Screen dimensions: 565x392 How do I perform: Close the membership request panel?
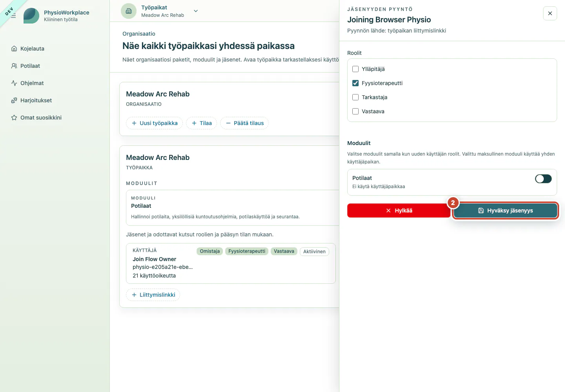coord(550,13)
